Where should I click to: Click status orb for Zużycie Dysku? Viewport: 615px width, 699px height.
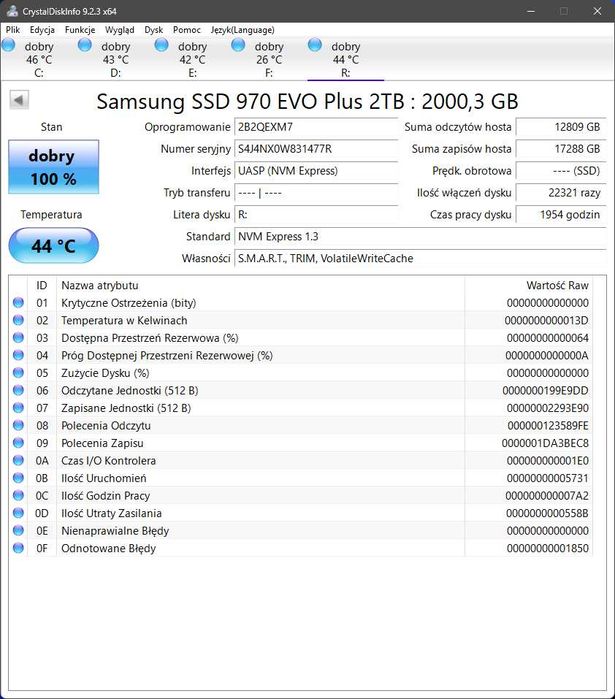pos(18,373)
